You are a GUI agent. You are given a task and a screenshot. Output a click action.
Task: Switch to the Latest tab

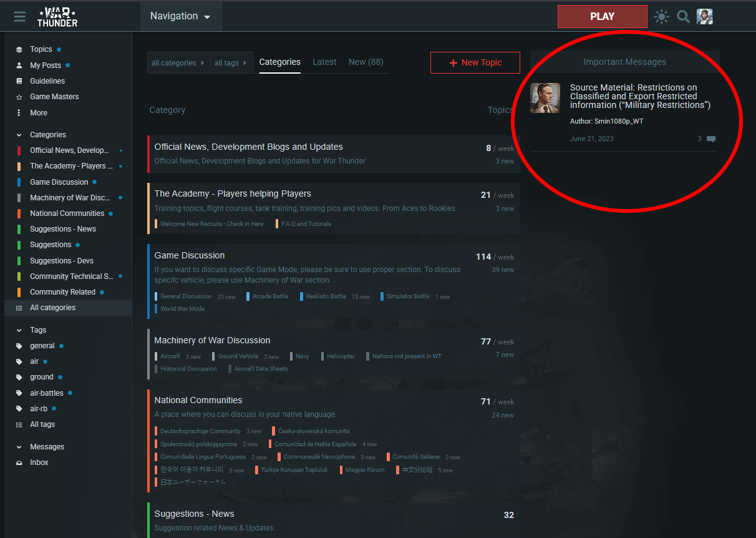[324, 62]
